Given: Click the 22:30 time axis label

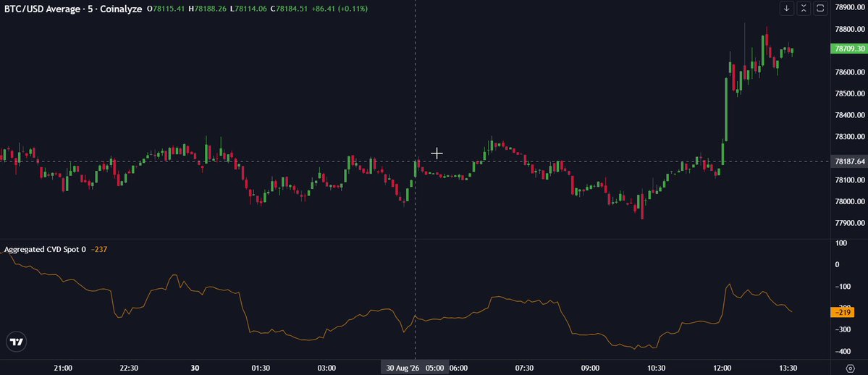Looking at the screenshot, I should (129, 368).
